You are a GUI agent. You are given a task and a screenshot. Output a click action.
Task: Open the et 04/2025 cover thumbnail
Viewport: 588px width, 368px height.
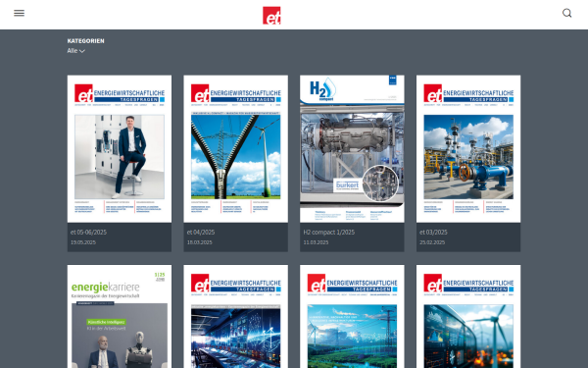point(236,149)
